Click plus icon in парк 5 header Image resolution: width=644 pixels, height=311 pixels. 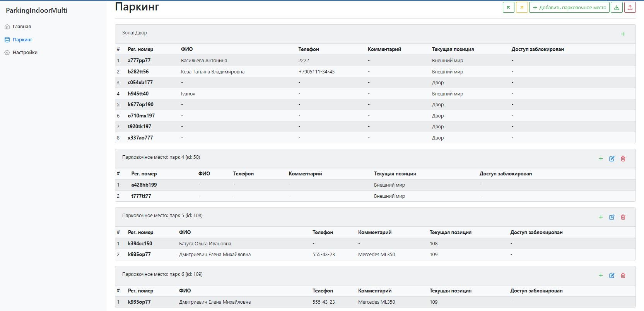pos(601,217)
